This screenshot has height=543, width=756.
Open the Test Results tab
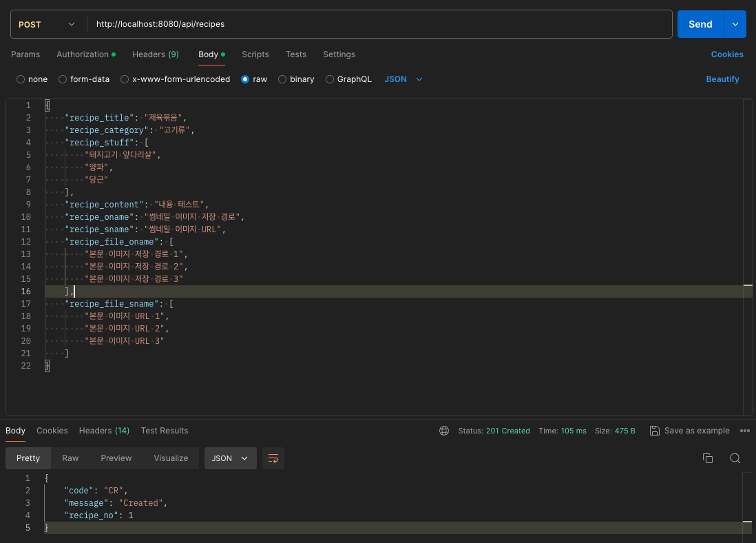165,431
